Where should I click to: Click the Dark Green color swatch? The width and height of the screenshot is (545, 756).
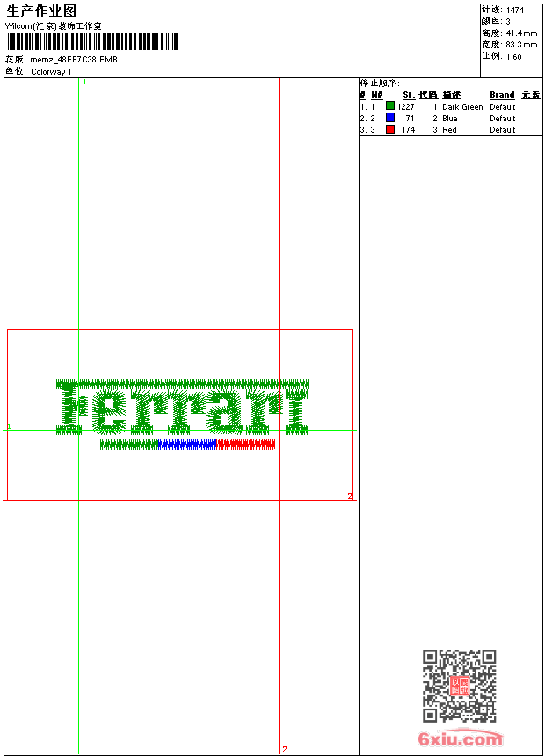[x=390, y=106]
